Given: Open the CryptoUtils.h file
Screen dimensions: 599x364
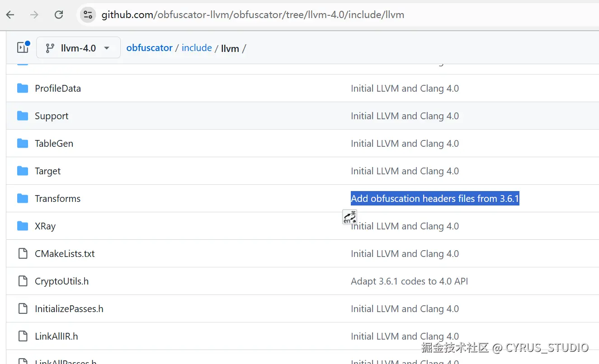Looking at the screenshot, I should [x=61, y=281].
